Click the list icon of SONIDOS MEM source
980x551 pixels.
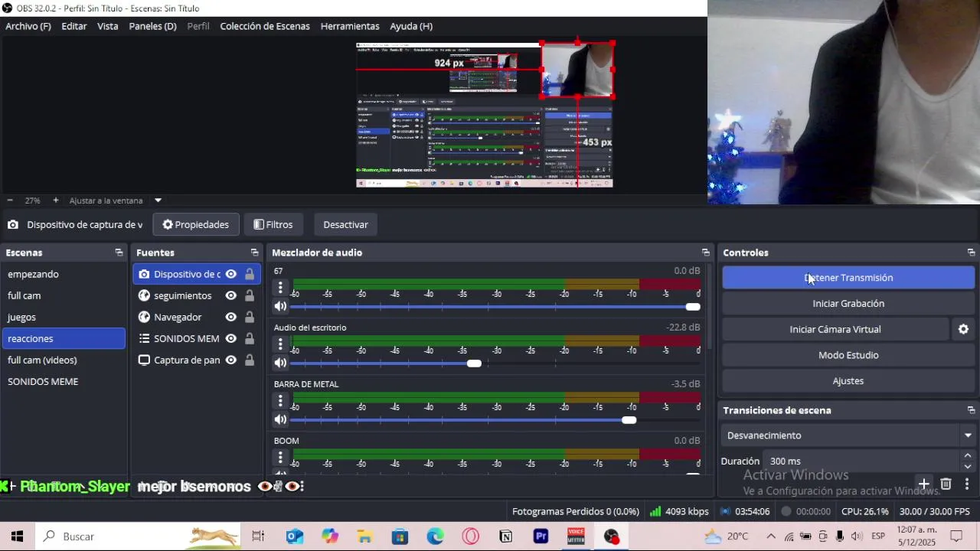[144, 338]
